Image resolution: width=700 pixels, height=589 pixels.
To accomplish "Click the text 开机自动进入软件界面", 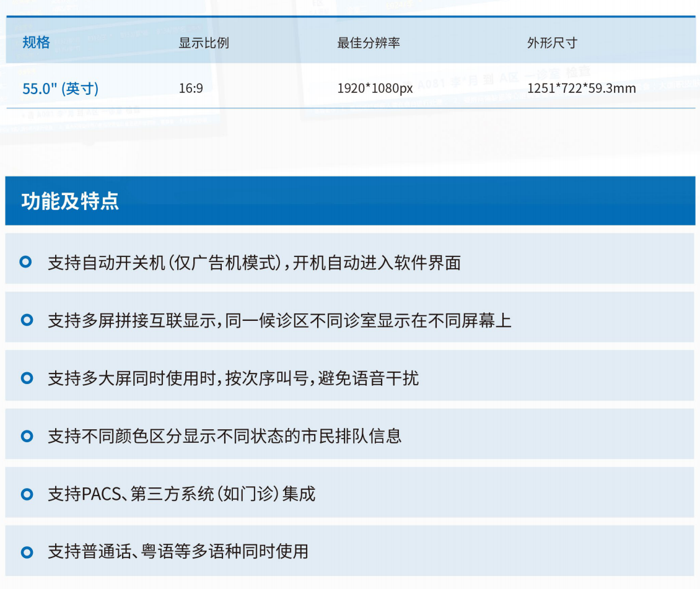I will (x=377, y=263).
